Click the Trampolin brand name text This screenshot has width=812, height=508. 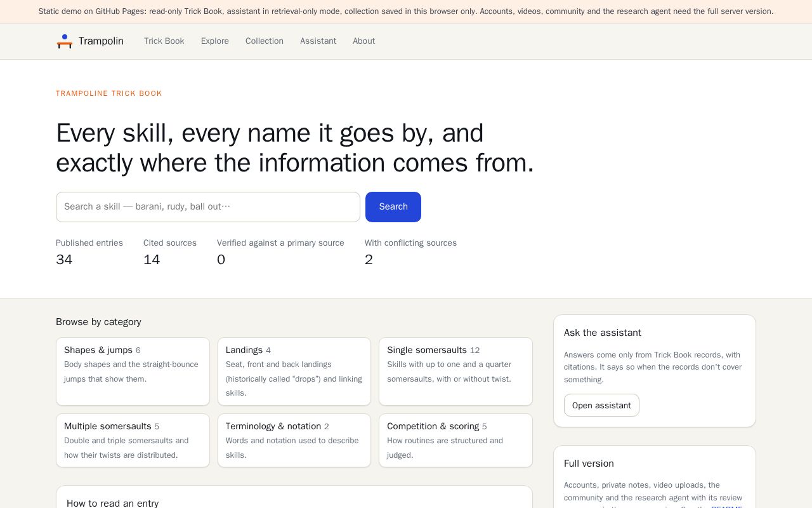[x=101, y=41]
